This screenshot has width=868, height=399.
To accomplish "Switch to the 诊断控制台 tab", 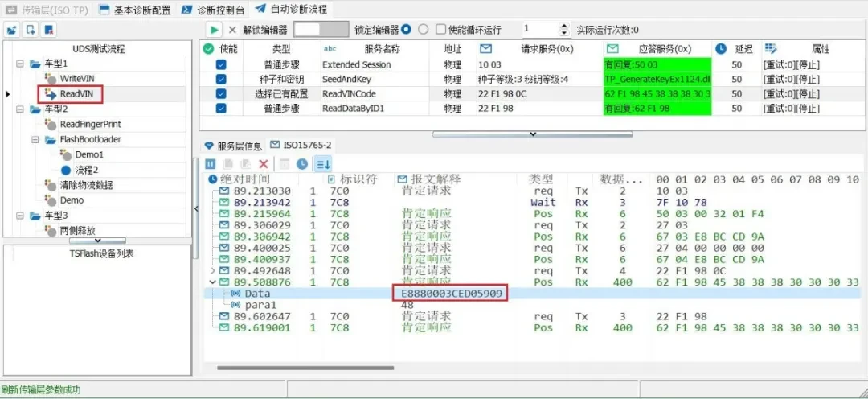I will [212, 10].
